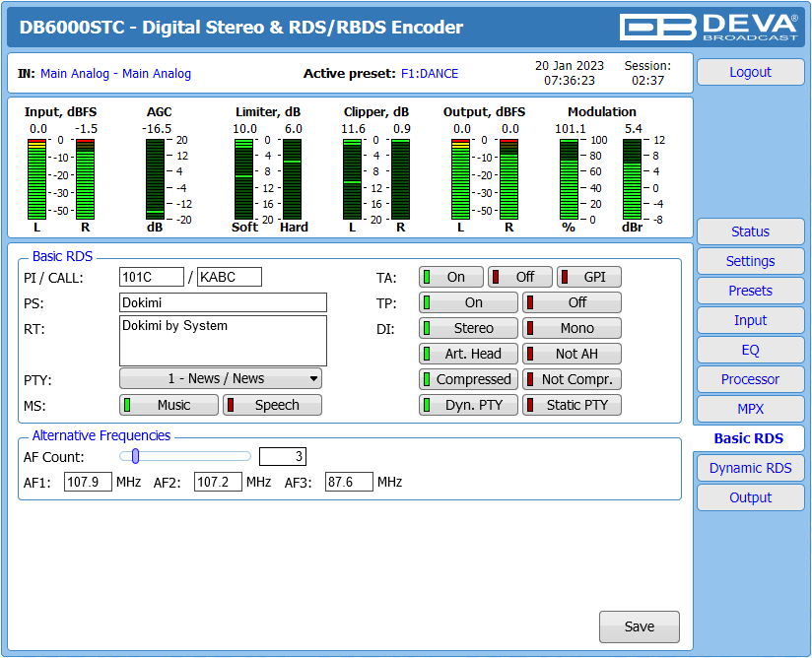The height and width of the screenshot is (658, 812).
Task: Open the PTY dropdown
Action: [x=221, y=378]
